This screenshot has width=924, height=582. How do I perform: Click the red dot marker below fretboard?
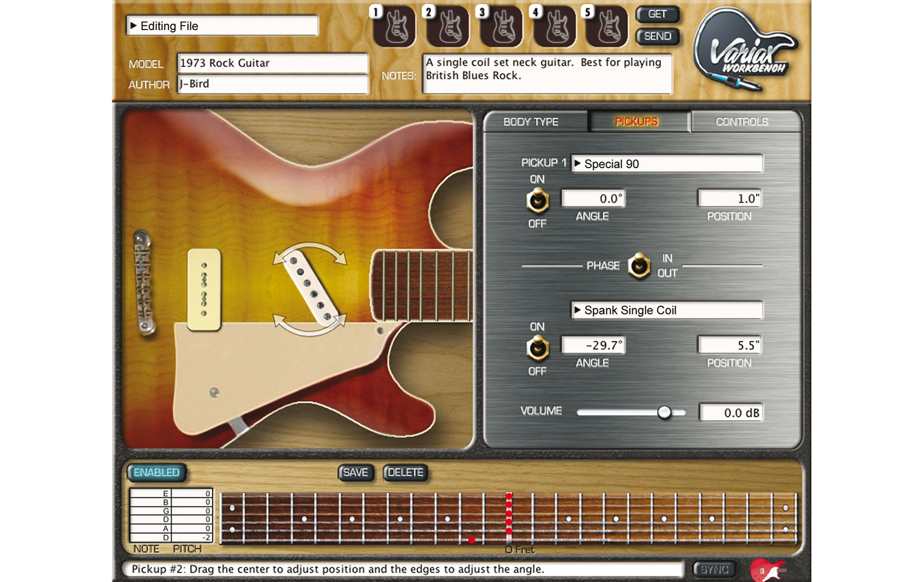(472, 540)
